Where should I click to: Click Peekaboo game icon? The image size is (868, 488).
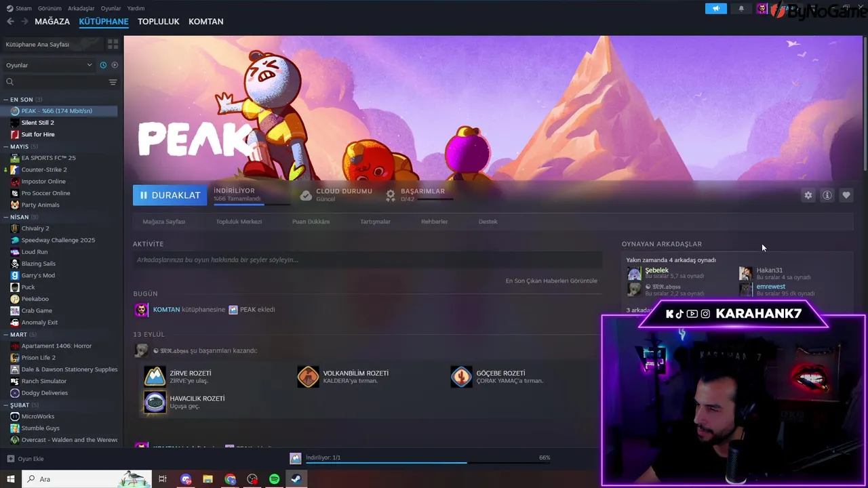[15, 299]
